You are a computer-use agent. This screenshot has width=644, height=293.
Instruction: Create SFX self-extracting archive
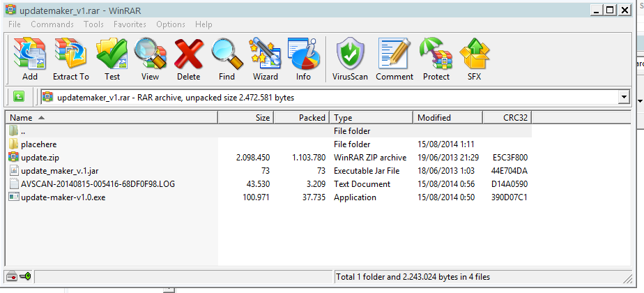click(475, 53)
